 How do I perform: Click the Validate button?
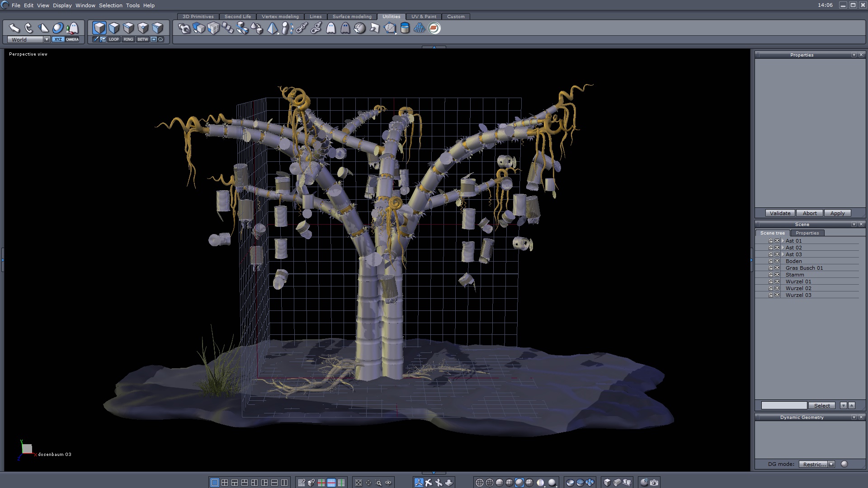[780, 213]
